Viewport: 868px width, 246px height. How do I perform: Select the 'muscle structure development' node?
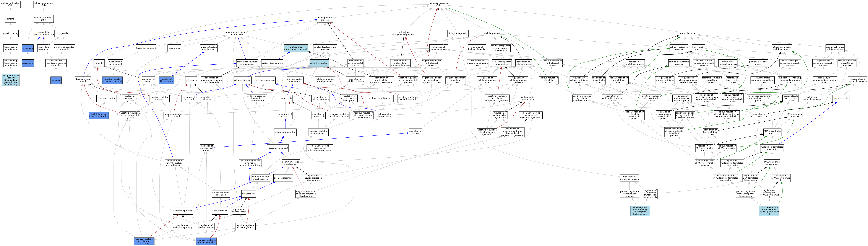click(209, 48)
